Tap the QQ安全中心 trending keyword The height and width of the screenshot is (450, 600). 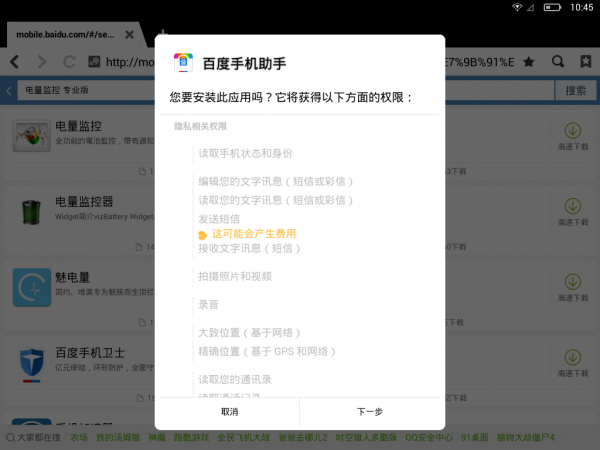(x=429, y=437)
